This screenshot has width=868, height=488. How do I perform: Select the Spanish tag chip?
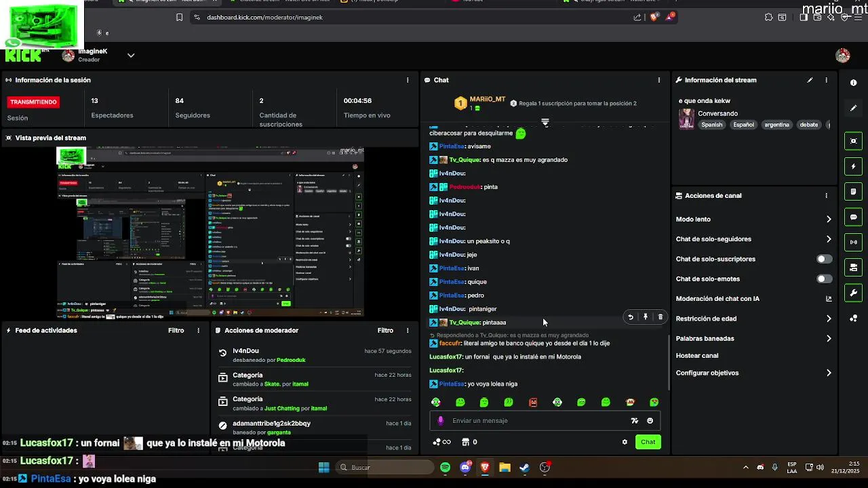click(712, 125)
